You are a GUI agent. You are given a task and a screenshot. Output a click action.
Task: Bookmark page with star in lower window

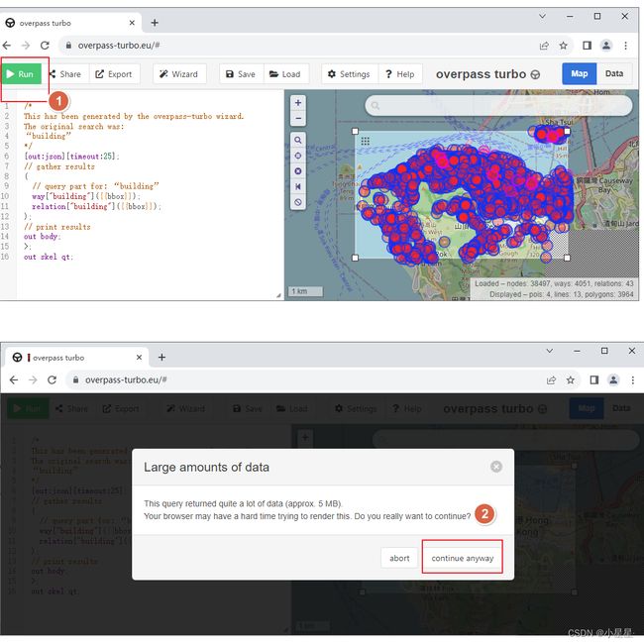tap(571, 380)
